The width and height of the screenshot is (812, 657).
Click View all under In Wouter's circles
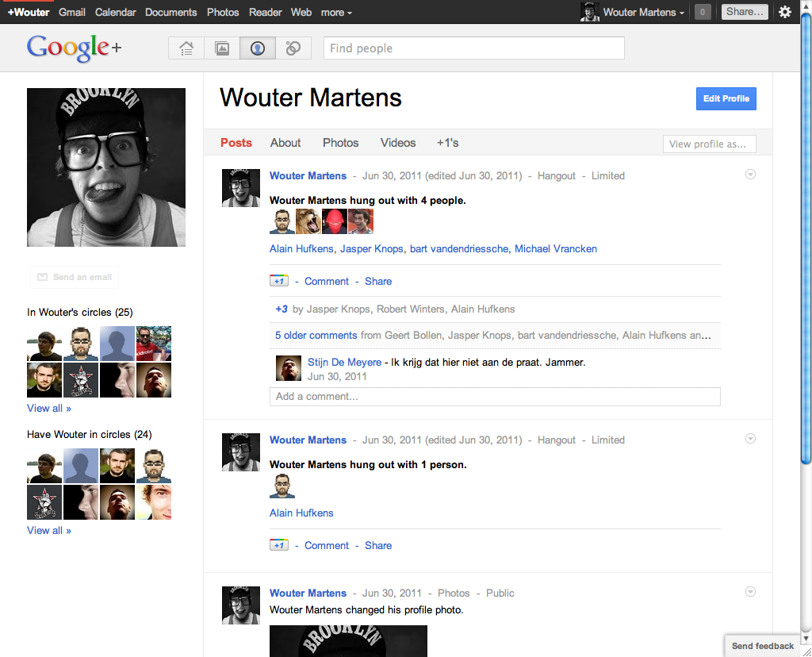pyautogui.click(x=49, y=409)
